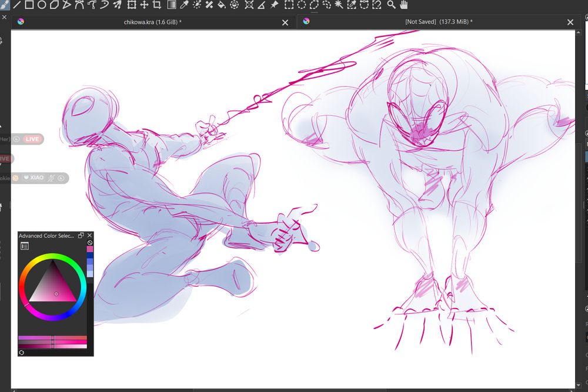Screen dimensions: 588x392
Task: Select the Smart Patch tool
Action: [x=209, y=5]
